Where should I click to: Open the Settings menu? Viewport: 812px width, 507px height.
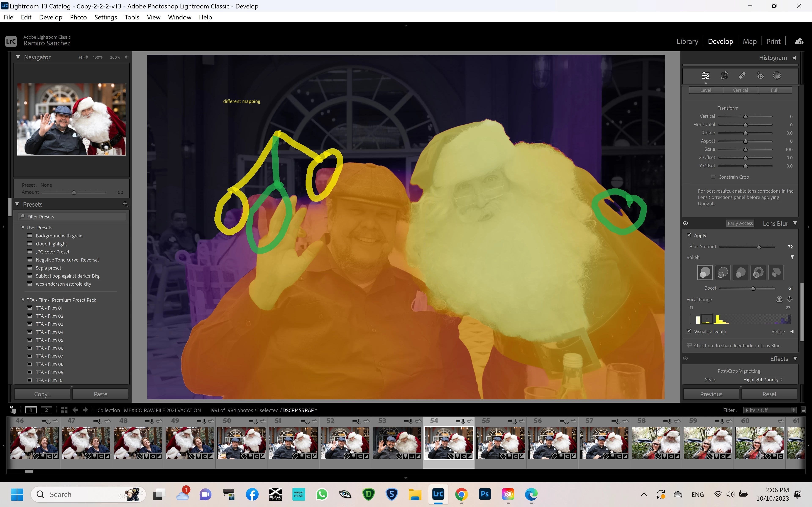105,17
